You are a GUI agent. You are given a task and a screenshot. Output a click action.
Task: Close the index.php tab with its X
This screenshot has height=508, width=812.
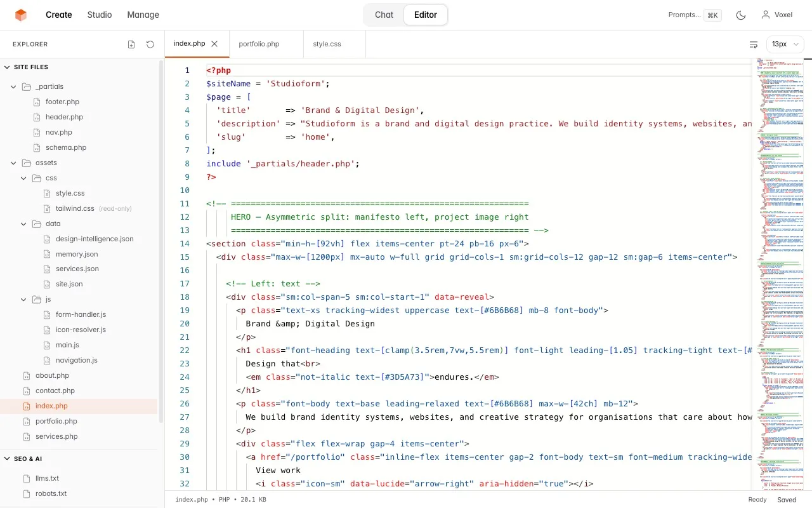[x=213, y=44]
